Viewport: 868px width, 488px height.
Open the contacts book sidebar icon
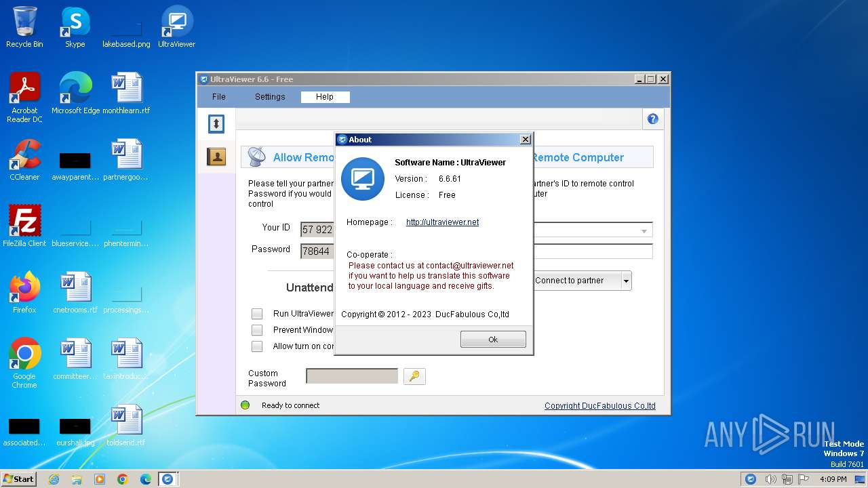216,157
